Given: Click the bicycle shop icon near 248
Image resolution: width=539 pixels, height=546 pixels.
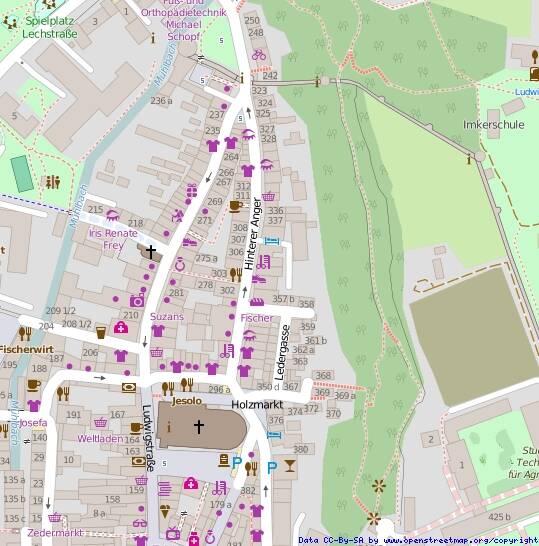Looking at the screenshot, I should click(259, 55).
